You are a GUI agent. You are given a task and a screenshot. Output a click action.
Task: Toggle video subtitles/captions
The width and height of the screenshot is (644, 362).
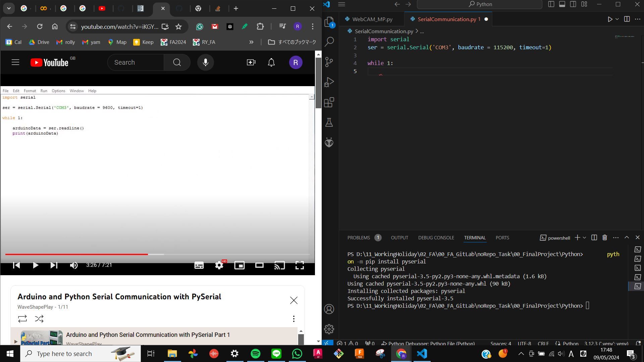coord(199,265)
